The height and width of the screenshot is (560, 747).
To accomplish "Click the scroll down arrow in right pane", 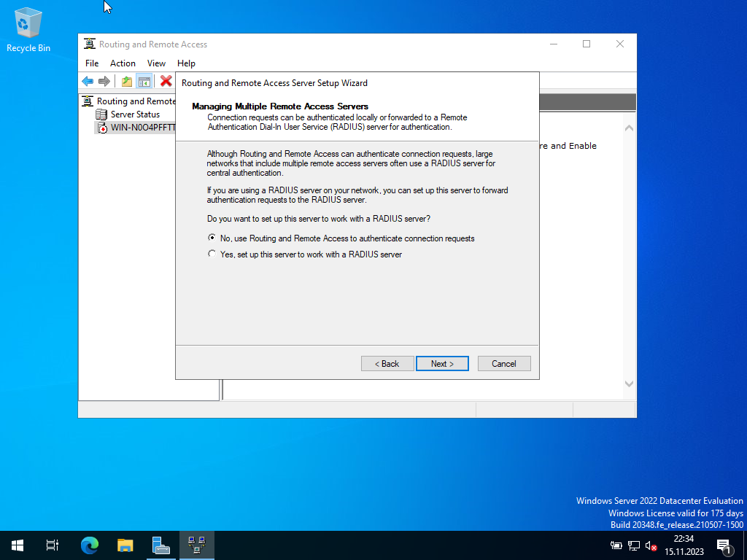I will pos(629,384).
